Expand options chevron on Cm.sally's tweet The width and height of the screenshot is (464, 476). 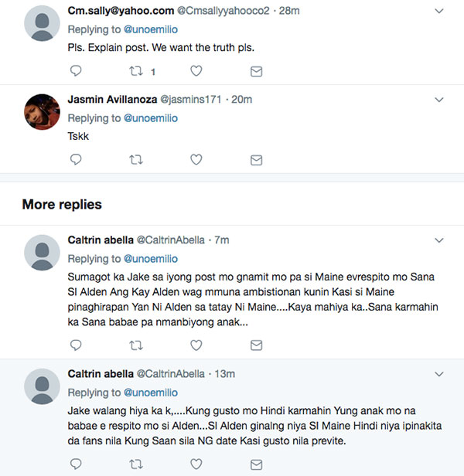[439, 11]
